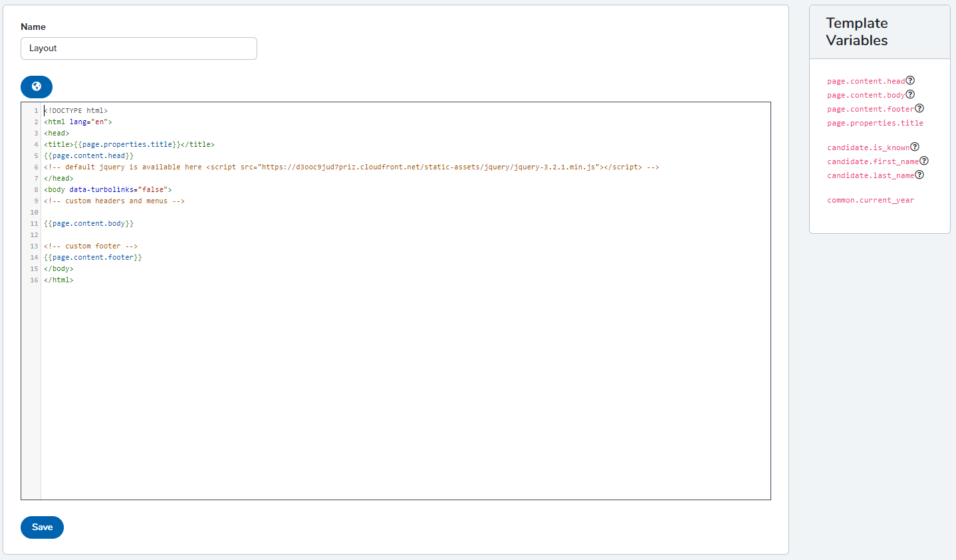Click the custom footer comment line
This screenshot has width=956, height=560.
click(90, 246)
